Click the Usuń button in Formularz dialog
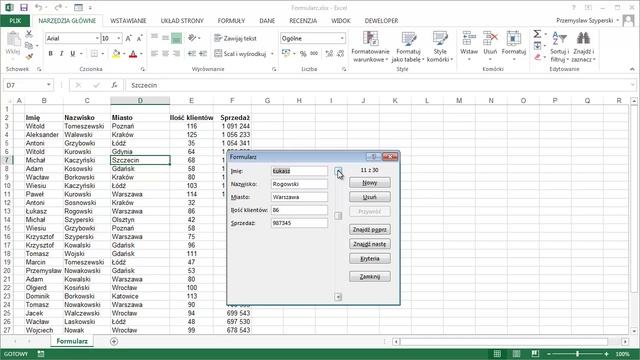Screen dimensions: 640x360 (x=370, y=197)
